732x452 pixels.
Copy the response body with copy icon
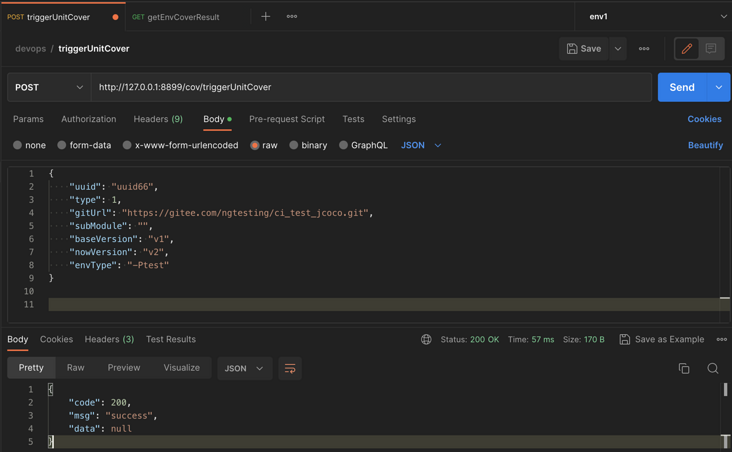pyautogui.click(x=684, y=368)
